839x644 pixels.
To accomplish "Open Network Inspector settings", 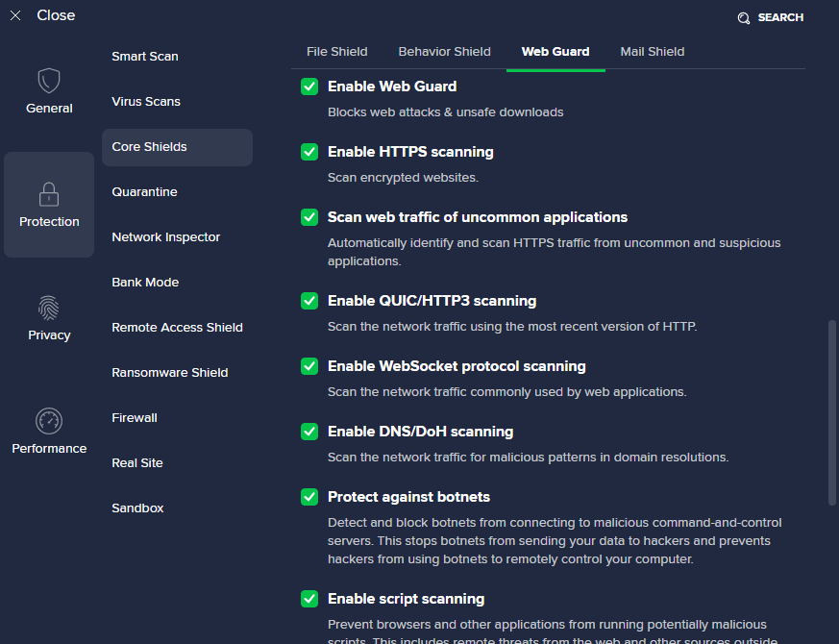I will click(x=165, y=237).
